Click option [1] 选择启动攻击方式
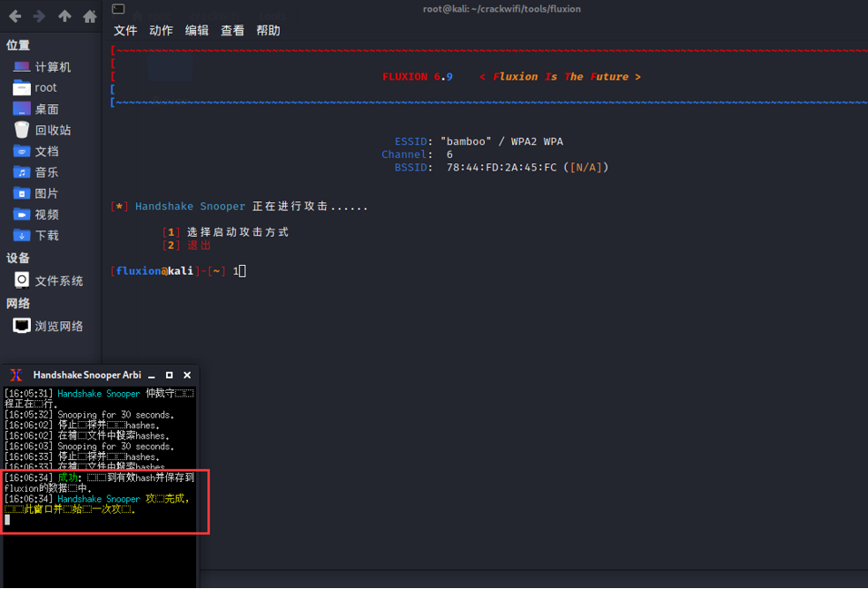This screenshot has width=868, height=589. tap(225, 232)
